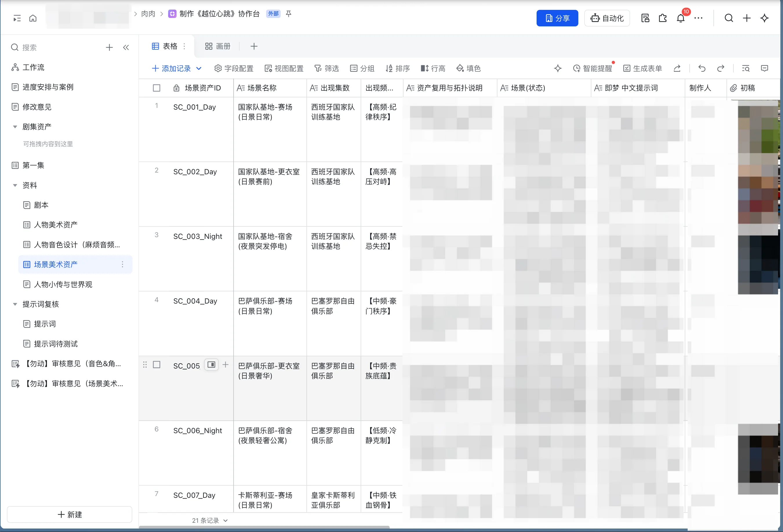Click 生成表单 generate form
The image size is (783, 532).
[642, 68]
